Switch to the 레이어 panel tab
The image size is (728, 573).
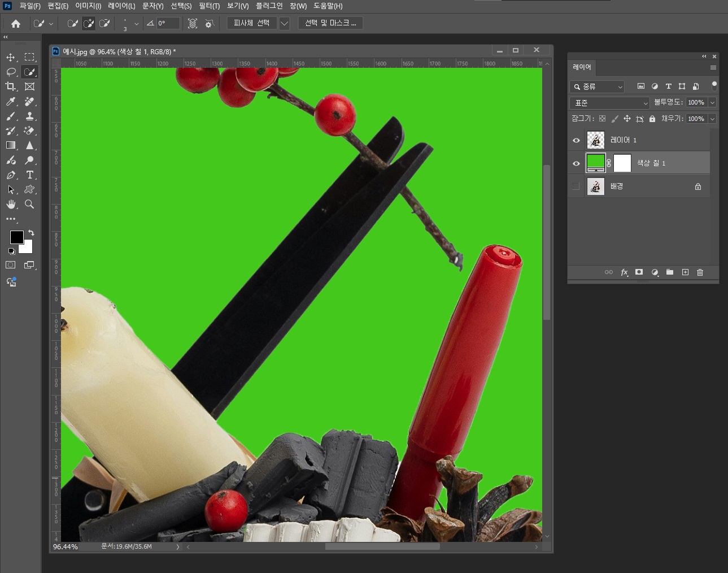tap(582, 67)
